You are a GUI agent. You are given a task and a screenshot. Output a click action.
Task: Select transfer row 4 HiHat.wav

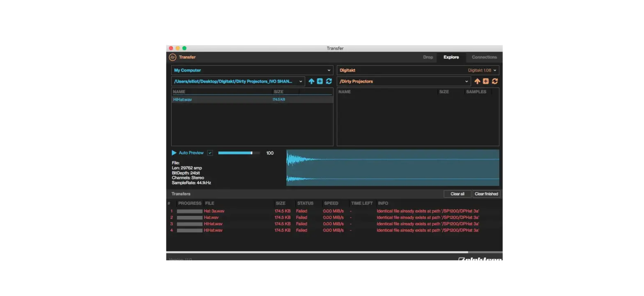click(334, 231)
